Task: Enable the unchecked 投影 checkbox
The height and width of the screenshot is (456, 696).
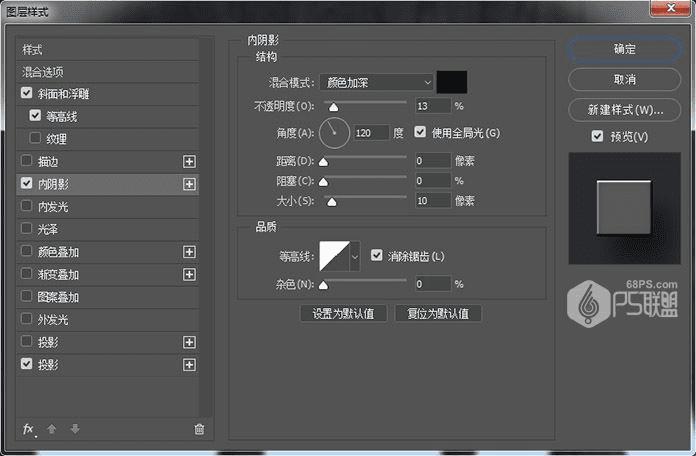Action: tap(27, 341)
